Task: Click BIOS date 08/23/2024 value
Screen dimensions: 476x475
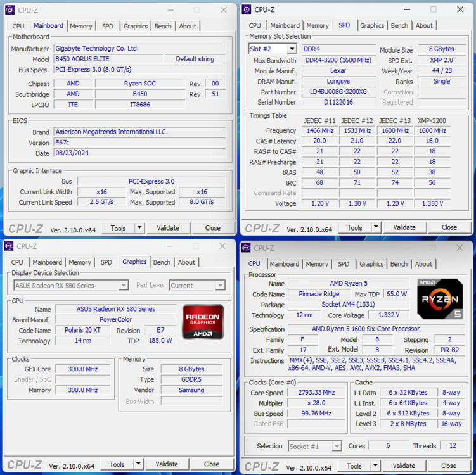Action: 139,153
